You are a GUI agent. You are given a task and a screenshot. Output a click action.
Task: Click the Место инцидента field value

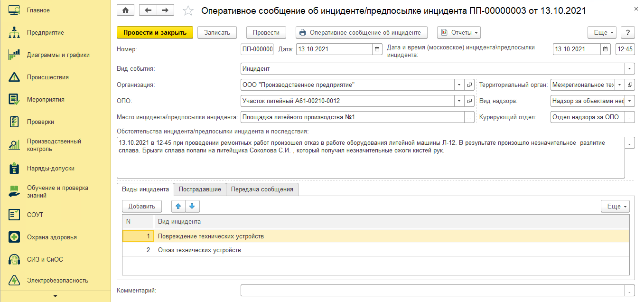coord(353,117)
